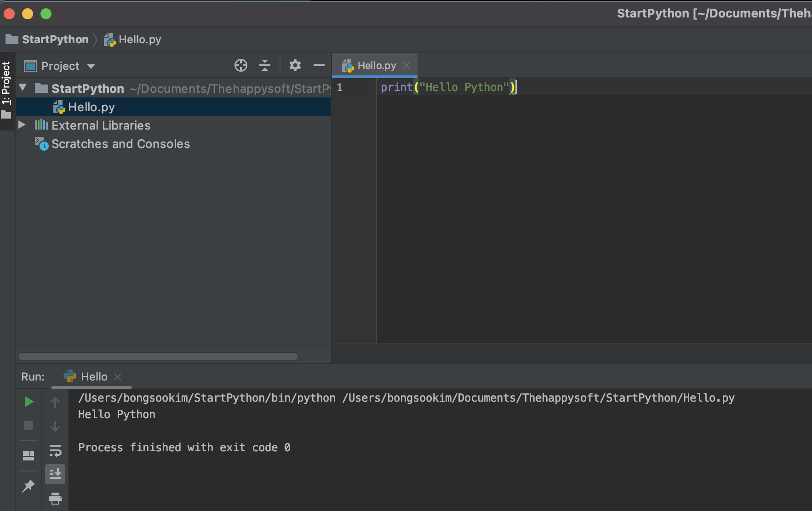The width and height of the screenshot is (812, 511).
Task: Click the Up the stack trace arrow
Action: 55,403
